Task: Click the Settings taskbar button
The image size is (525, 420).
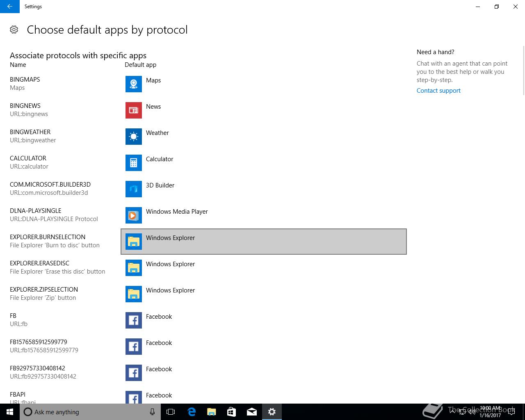Action: click(272, 412)
